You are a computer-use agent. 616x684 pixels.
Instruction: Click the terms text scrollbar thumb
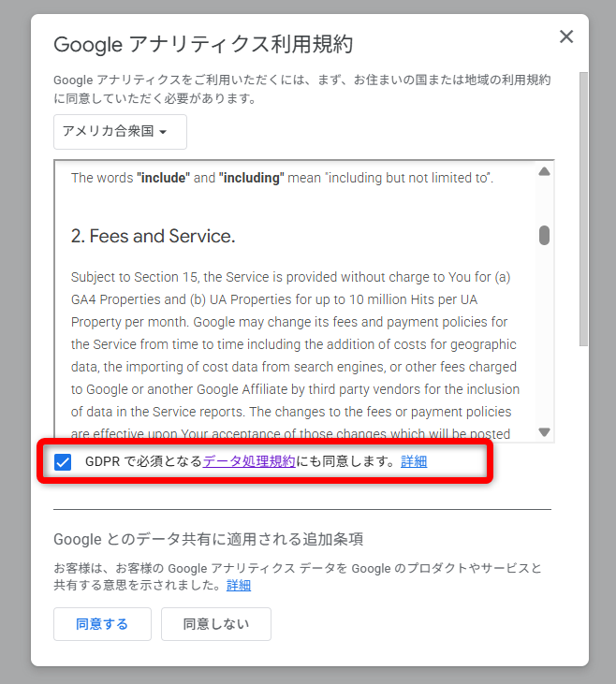(x=544, y=236)
